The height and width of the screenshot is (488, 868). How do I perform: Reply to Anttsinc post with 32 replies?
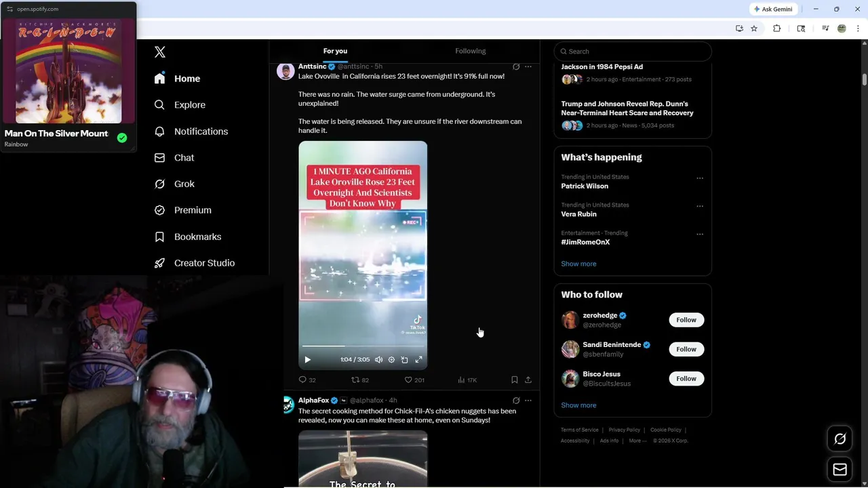[307, 380]
